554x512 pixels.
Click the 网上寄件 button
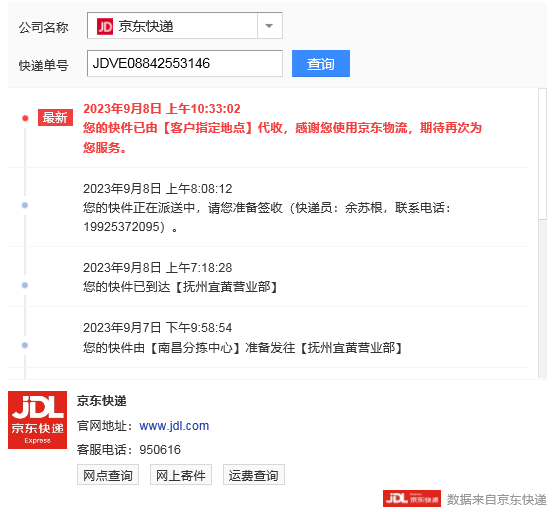click(181, 475)
